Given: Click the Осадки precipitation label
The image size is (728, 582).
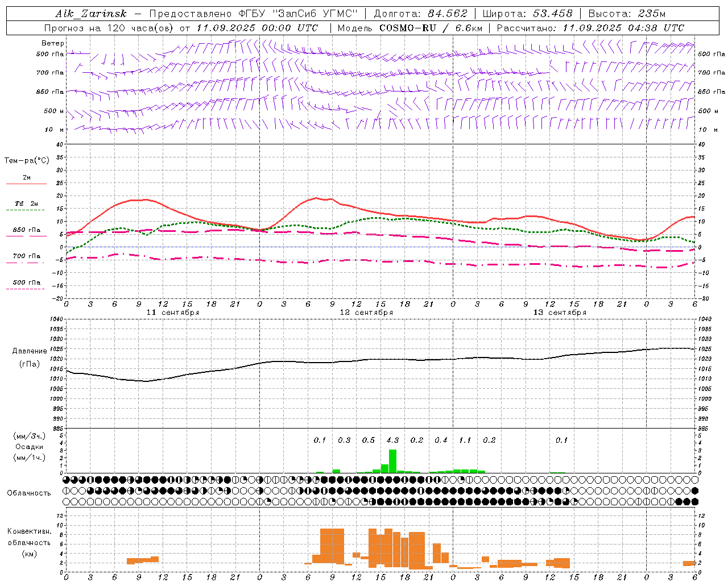Looking at the screenshot, I should [x=29, y=447].
